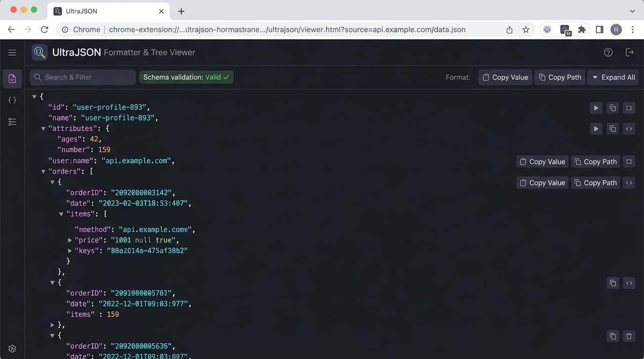Click the trash delete icon
The height and width of the screenshot is (359, 644).
(629, 336)
